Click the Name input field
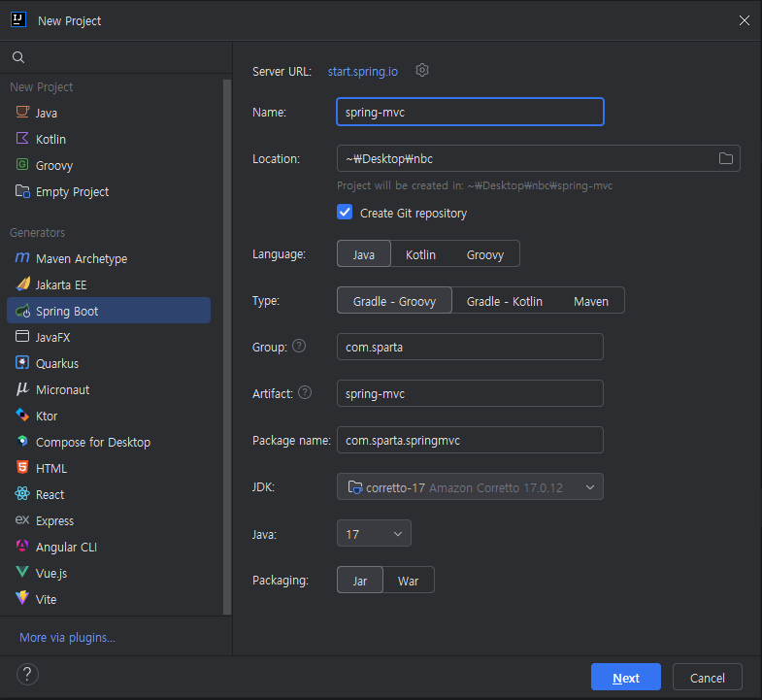Viewport: 762px width, 700px height. [471, 112]
